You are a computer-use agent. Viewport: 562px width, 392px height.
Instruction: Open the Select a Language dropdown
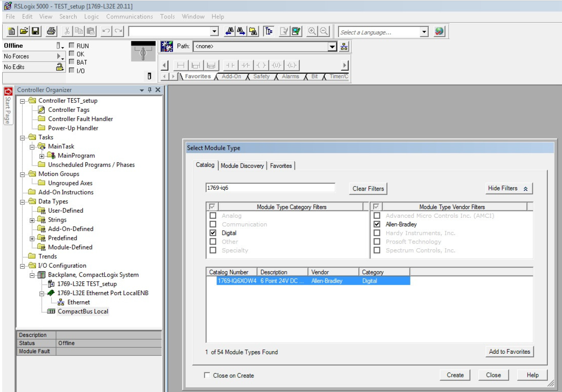424,32
